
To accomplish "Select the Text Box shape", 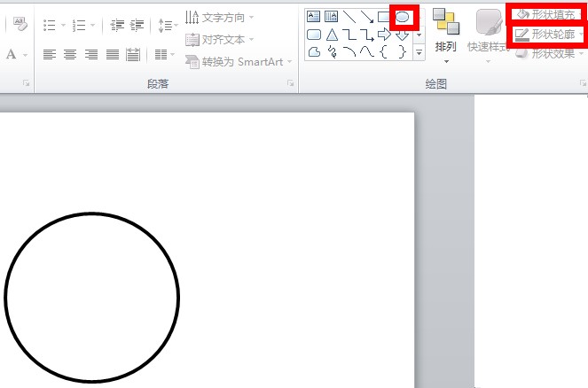I will point(313,16).
